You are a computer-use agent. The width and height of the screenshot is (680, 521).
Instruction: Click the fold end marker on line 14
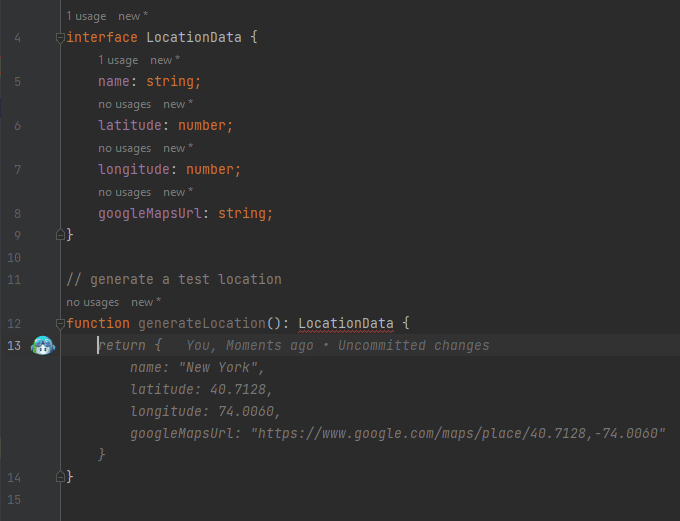pos(60,477)
